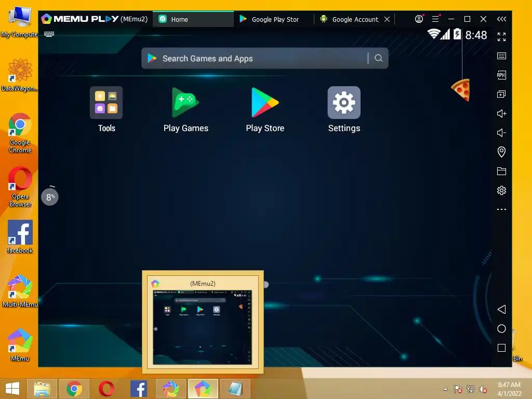Click the muted speaker tray icon
532x399 pixels.
(x=483, y=389)
